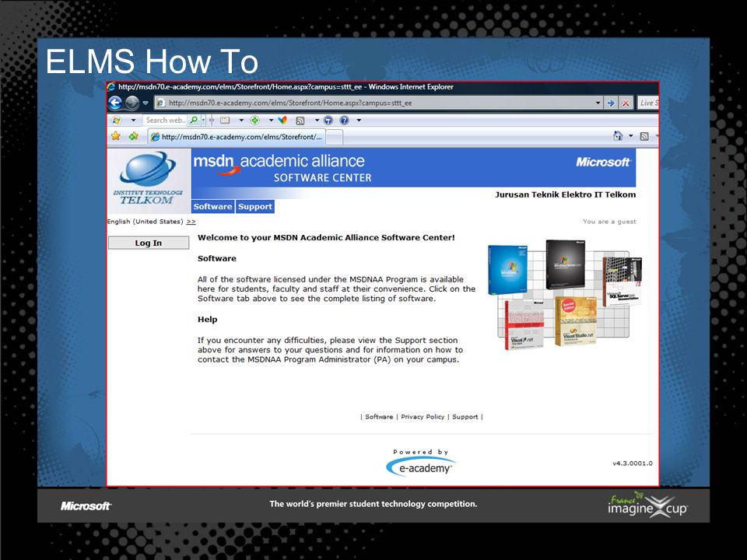Open the Software tab

pyautogui.click(x=212, y=207)
